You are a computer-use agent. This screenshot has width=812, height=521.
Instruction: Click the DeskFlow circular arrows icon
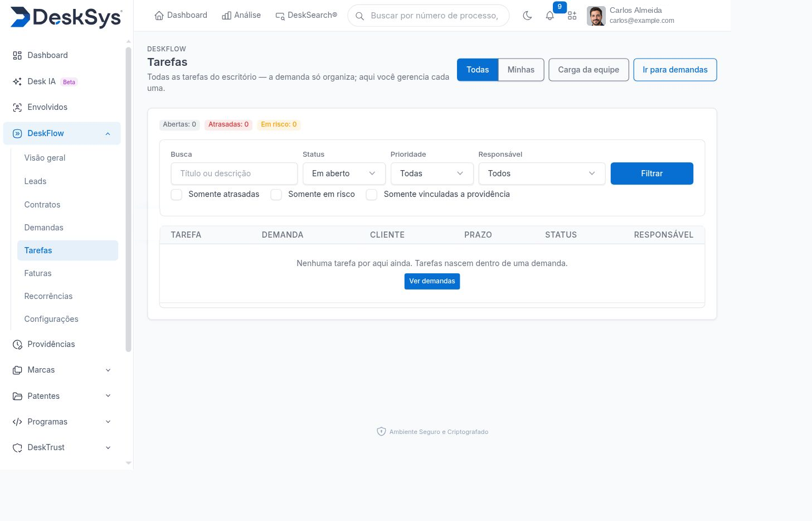click(17, 133)
